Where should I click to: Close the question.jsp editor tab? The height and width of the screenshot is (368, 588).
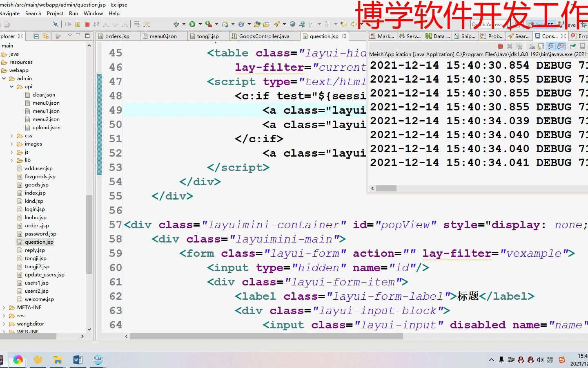point(344,36)
